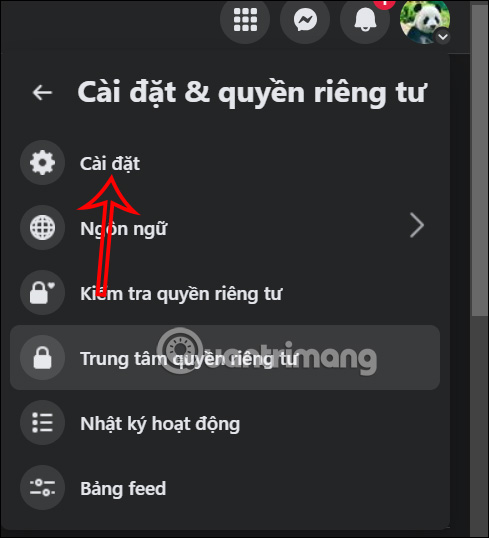Click the lock-with-heart privacy checkup icon

tap(43, 293)
